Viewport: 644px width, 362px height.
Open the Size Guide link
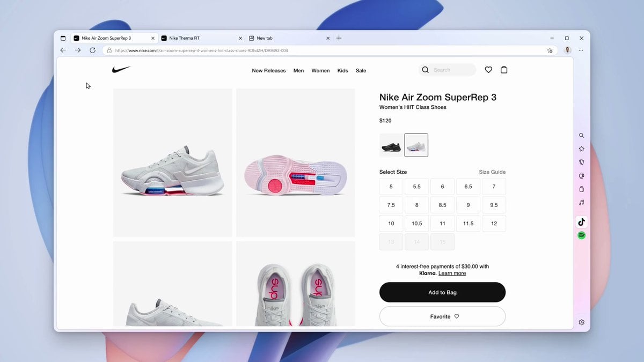click(492, 172)
